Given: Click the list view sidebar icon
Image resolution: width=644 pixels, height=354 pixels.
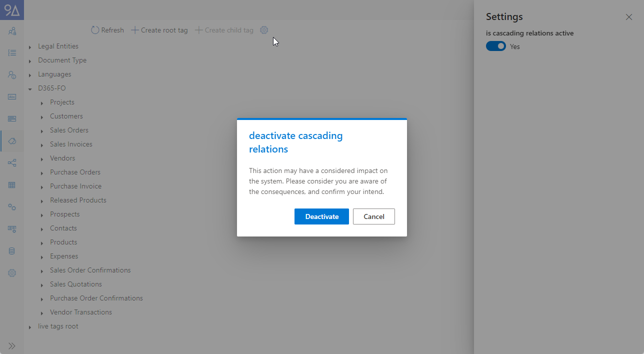Looking at the screenshot, I should (x=12, y=52).
